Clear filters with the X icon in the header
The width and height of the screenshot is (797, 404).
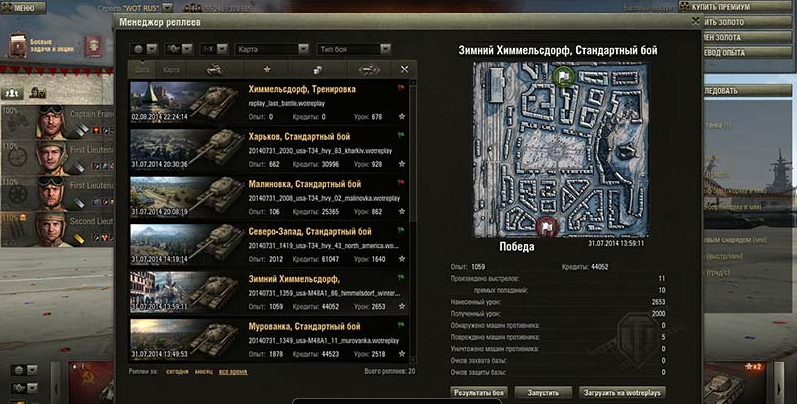click(x=404, y=70)
